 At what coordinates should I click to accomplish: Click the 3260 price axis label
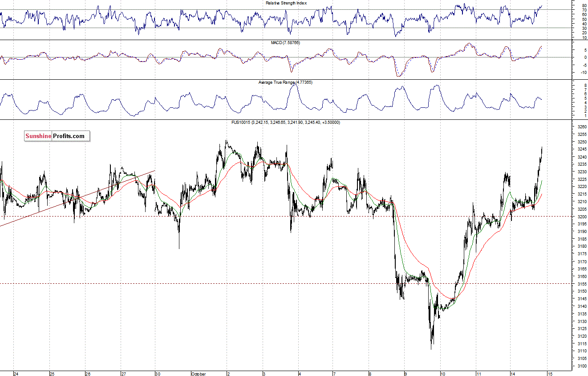tap(582, 127)
